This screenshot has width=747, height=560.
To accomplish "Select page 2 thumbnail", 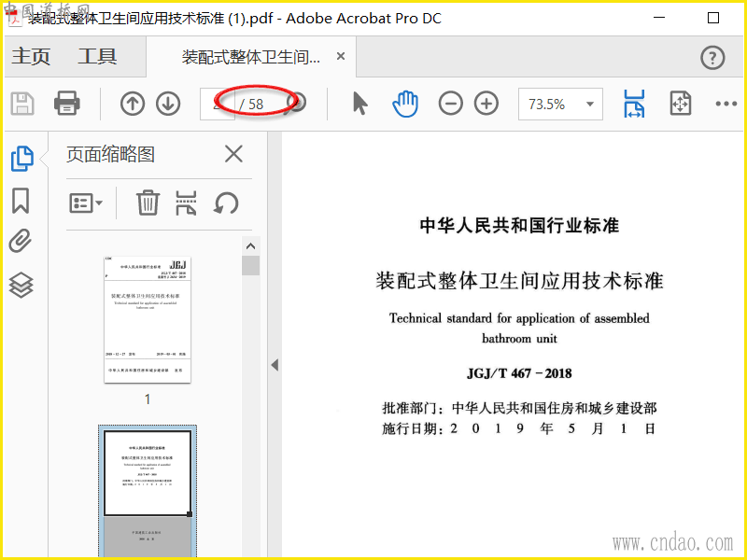I will pos(148,493).
